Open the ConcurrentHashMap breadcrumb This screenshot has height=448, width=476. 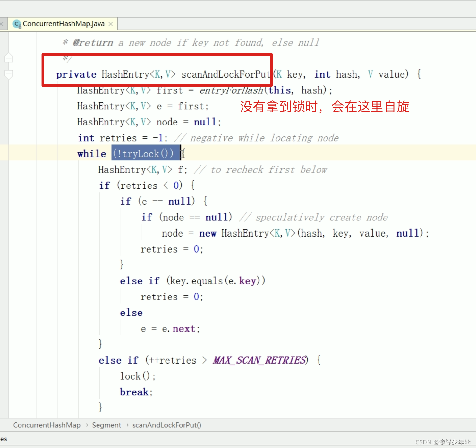(x=47, y=425)
